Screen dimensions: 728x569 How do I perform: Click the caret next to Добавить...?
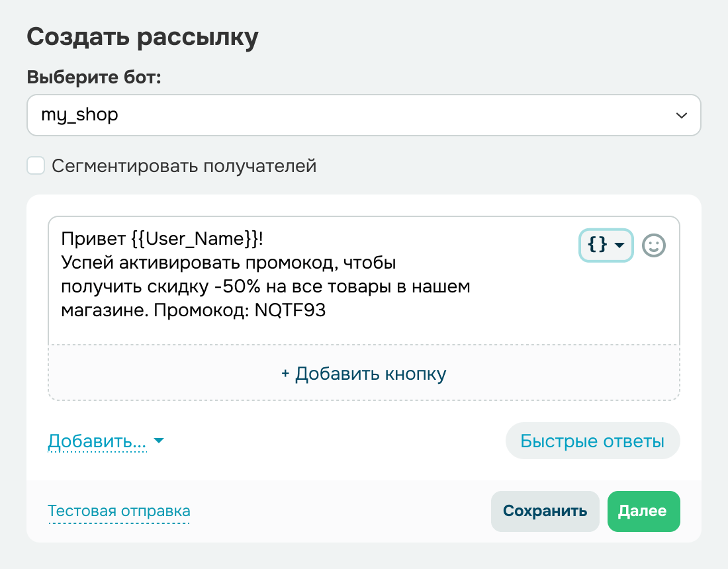(x=158, y=441)
